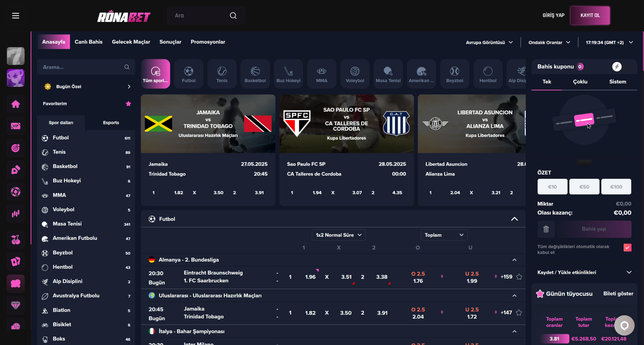The width and height of the screenshot is (644, 345).
Task: Click the cherries slots icon in left rail
Action: tap(16, 239)
